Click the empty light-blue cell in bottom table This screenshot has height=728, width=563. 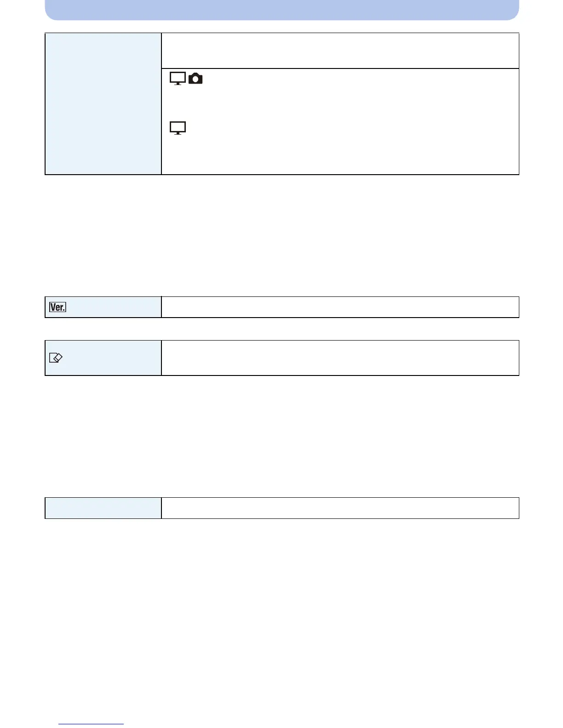103,508
